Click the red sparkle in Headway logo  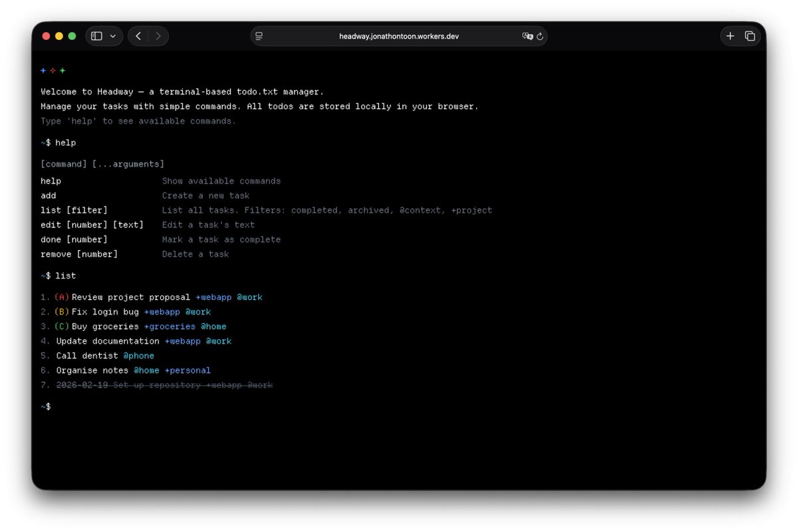tap(53, 70)
